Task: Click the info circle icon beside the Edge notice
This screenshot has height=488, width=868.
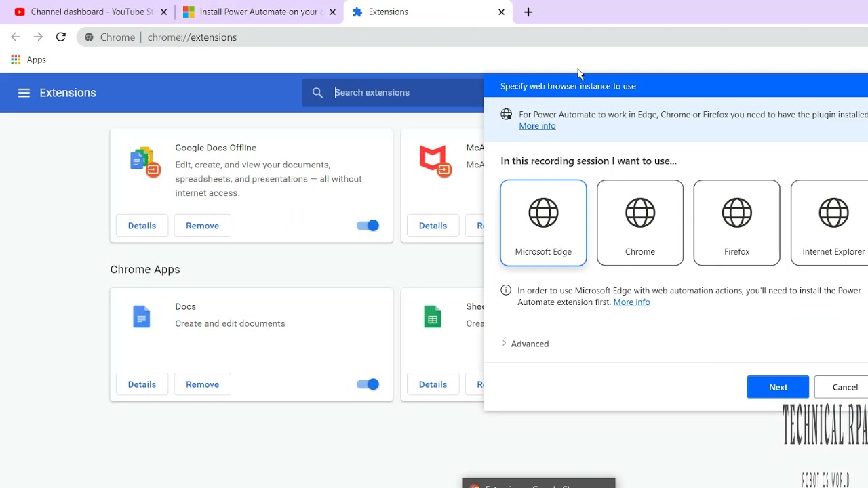Action: (x=506, y=291)
